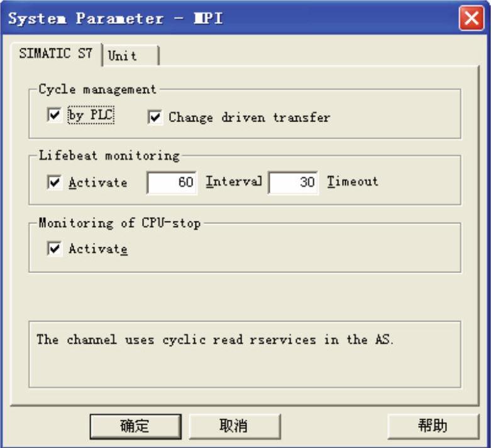Click the System Parameter - MPI title bar
Screen dimensions: 491x448
point(189,18)
